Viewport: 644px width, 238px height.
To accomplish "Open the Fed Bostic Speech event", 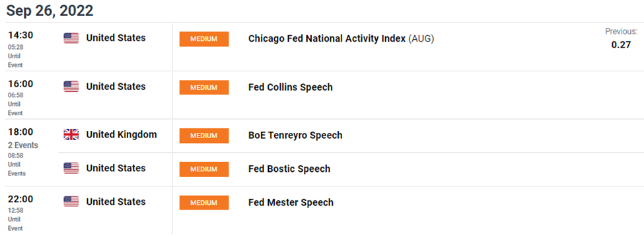I will 289,169.
